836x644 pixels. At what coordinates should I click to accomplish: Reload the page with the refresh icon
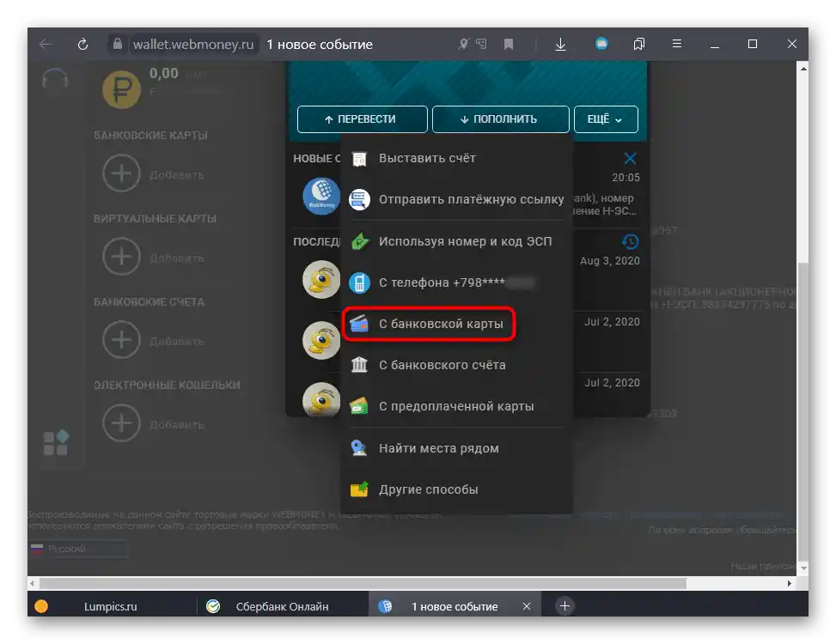82,44
